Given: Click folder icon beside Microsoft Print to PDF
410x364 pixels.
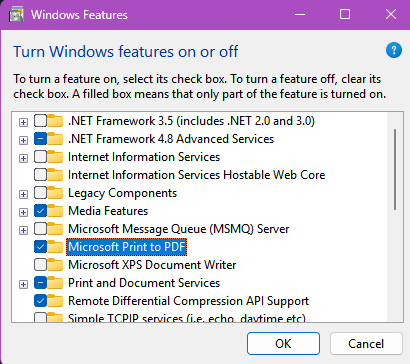Looking at the screenshot, I should coord(55,247).
